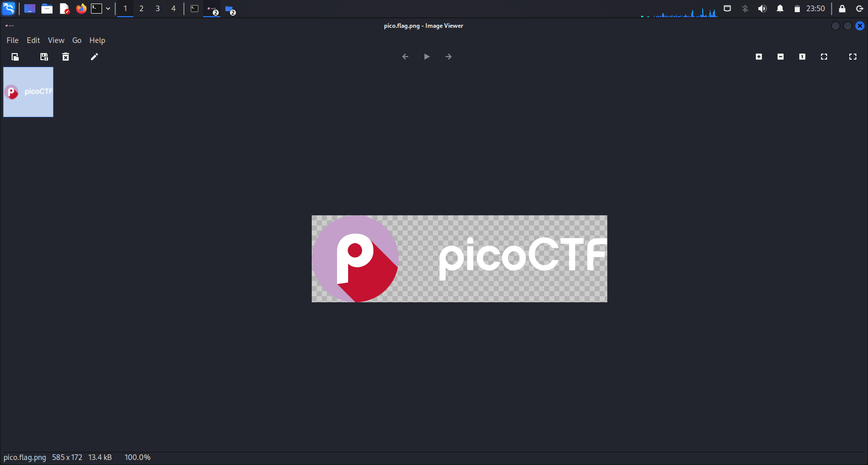Set zoom to normal size (1) icon
Viewport: 868px width, 465px height.
coord(802,57)
